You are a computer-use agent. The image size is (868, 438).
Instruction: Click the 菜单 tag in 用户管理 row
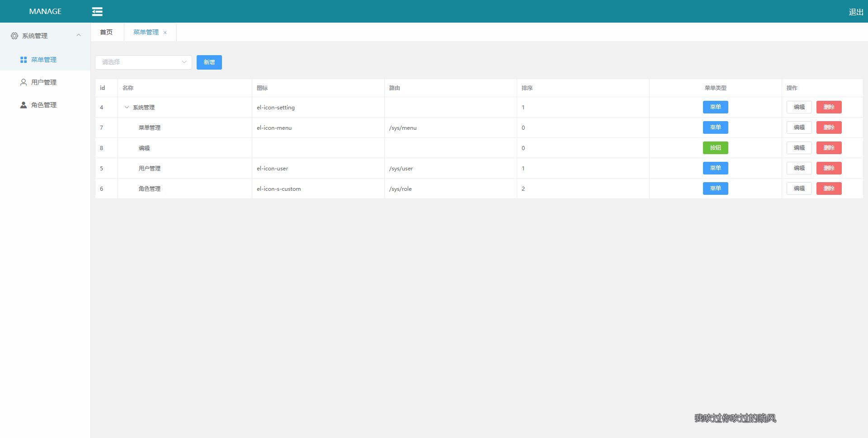click(716, 168)
